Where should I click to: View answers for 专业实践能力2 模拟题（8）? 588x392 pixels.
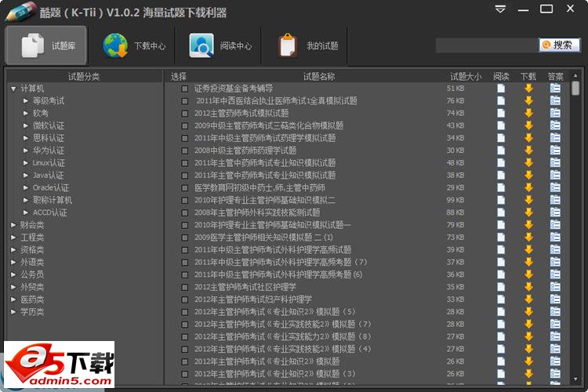point(555,336)
